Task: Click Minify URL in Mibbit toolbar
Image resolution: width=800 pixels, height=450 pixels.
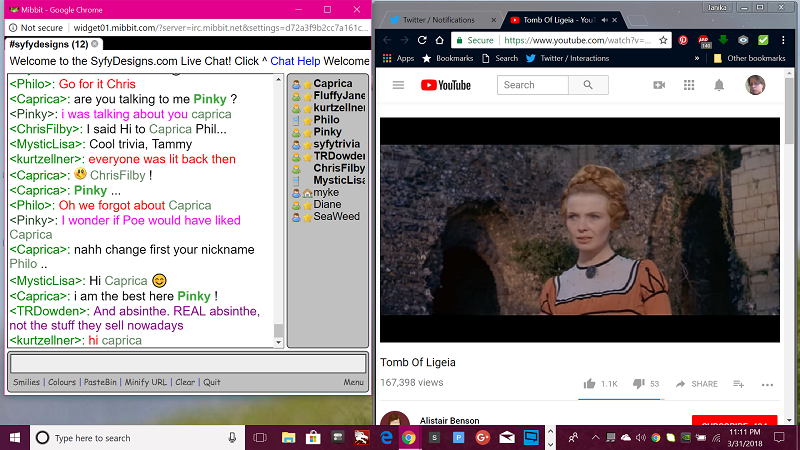Action: coord(145,382)
